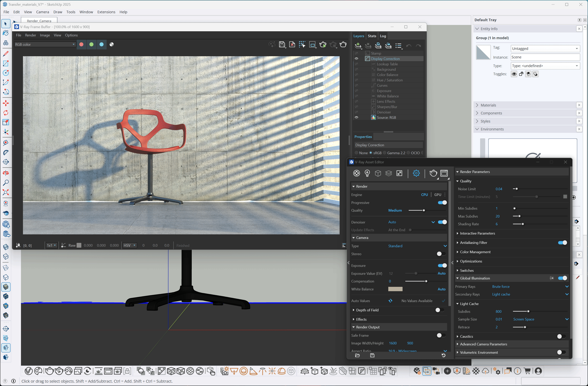Save the rendered image in the frame buffer

(x=282, y=45)
